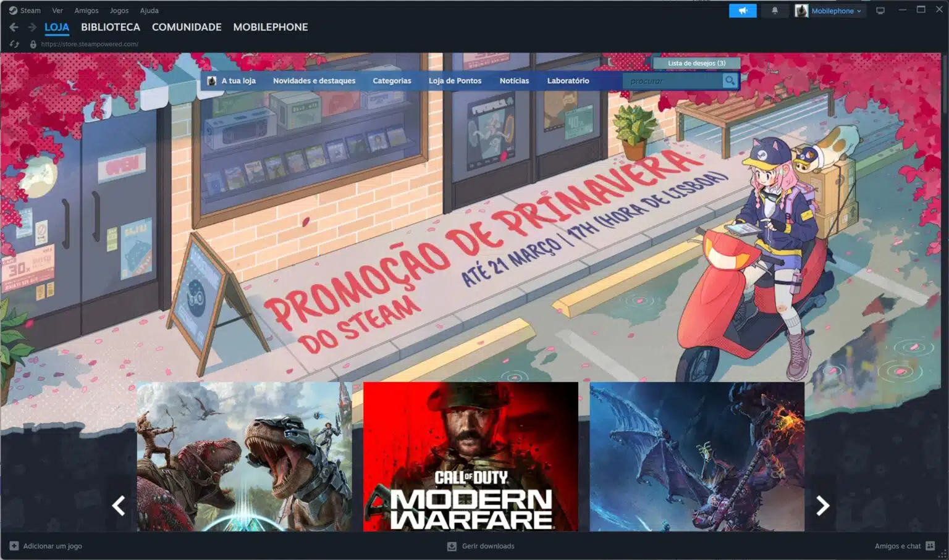This screenshot has width=949, height=560.
Task: Switch to the COMUNIDADE tab
Action: (187, 27)
